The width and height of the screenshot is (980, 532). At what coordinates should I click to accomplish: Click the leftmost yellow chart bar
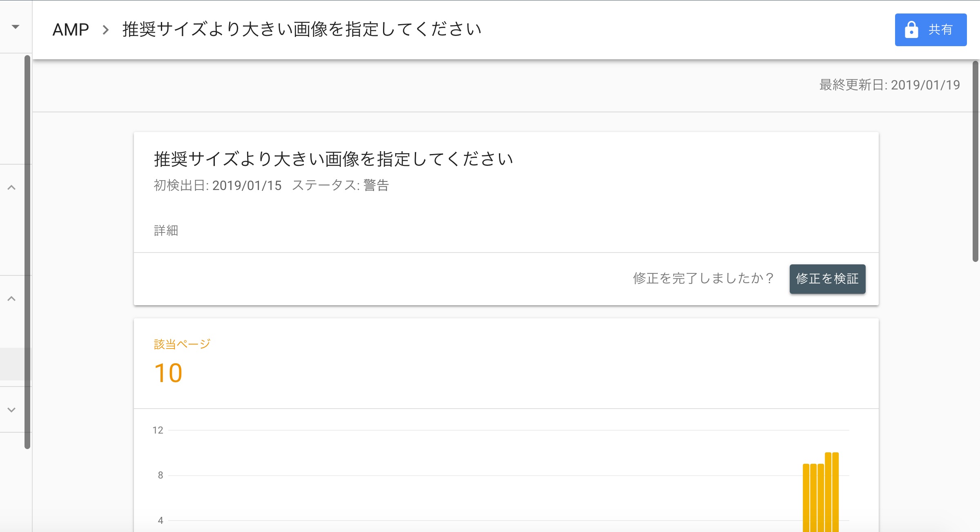pyautogui.click(x=806, y=498)
